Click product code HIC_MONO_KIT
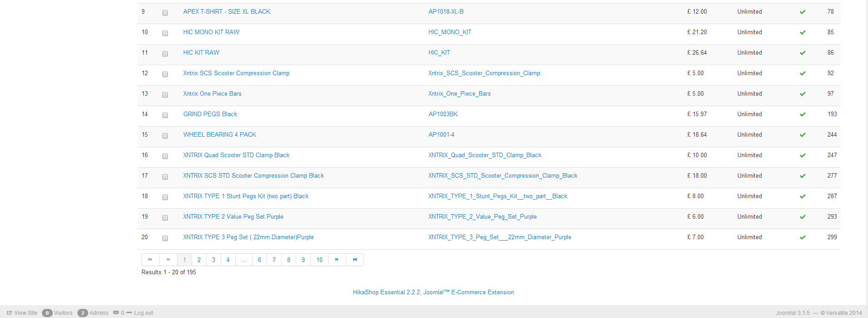 (x=450, y=32)
